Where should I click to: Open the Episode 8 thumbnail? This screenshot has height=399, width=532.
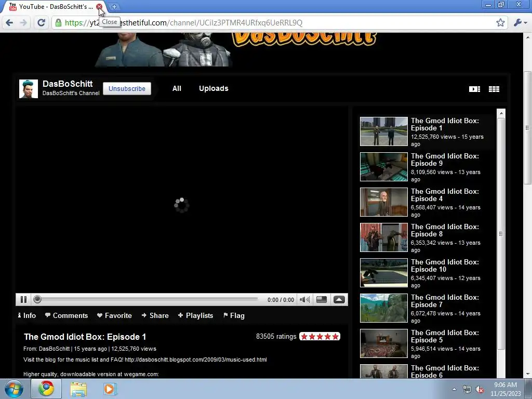(x=384, y=237)
